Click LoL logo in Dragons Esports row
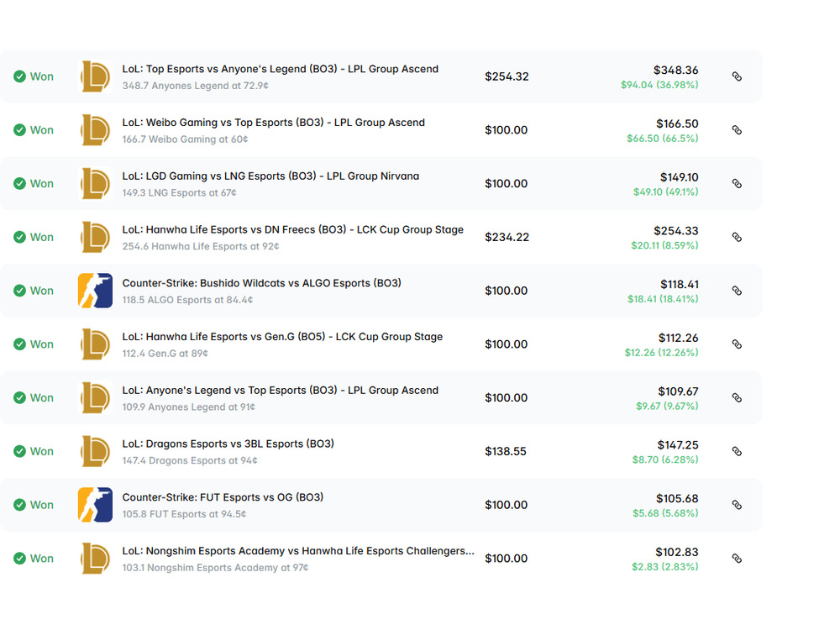The image size is (840, 630). point(96,451)
